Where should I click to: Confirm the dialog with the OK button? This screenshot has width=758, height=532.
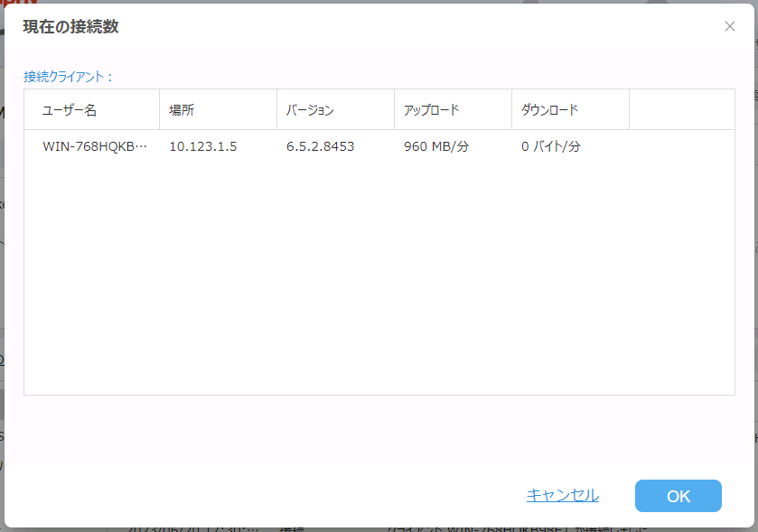tap(678, 496)
